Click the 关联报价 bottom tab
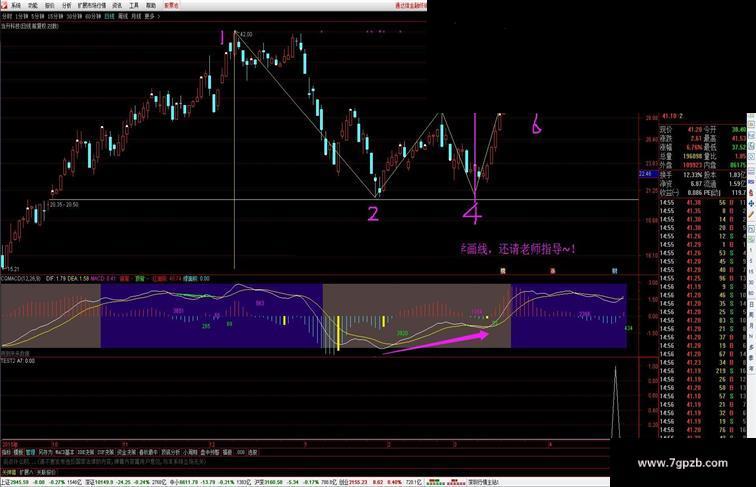 [46, 472]
